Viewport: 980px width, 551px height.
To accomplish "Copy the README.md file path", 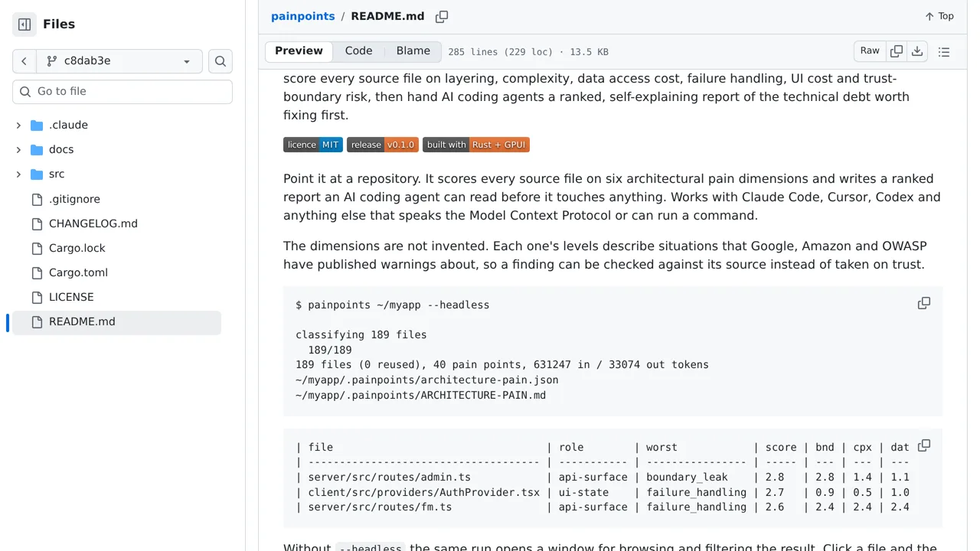I will pos(442,17).
